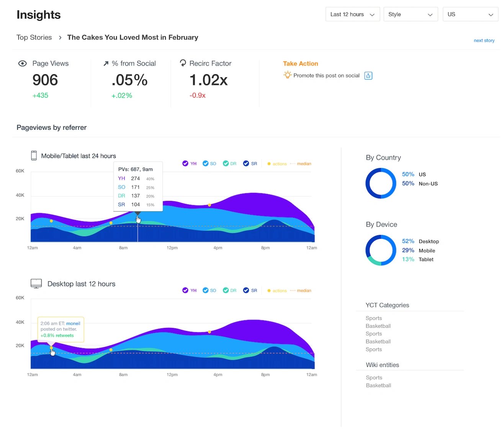This screenshot has height=445, width=504.
Task: Click the 4pm action marker on Desktop chart
Action: click(x=209, y=332)
